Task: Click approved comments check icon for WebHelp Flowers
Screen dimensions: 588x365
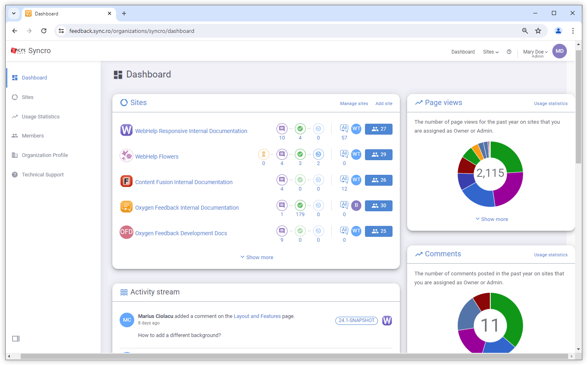Action: pyautogui.click(x=300, y=154)
